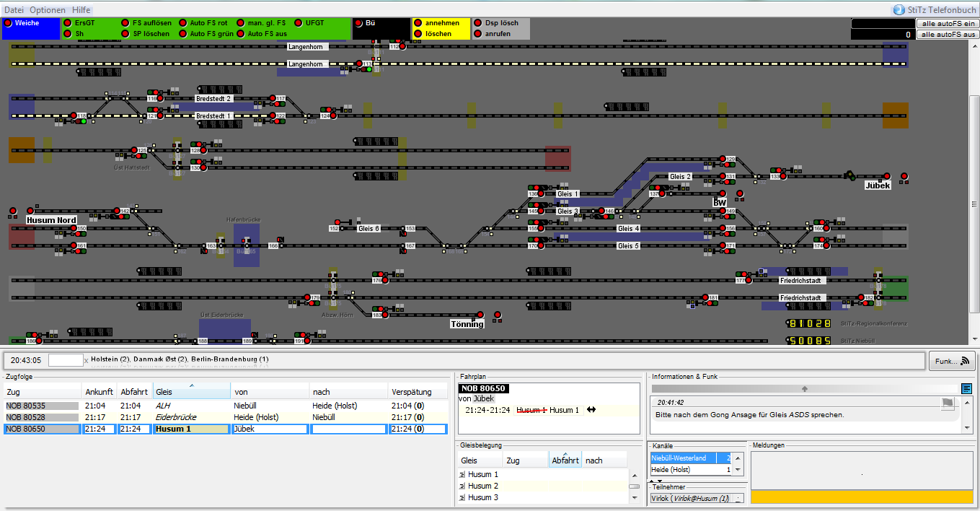
Task: Click the grey progress bar in Informationen & Funk
Action: (x=805, y=388)
